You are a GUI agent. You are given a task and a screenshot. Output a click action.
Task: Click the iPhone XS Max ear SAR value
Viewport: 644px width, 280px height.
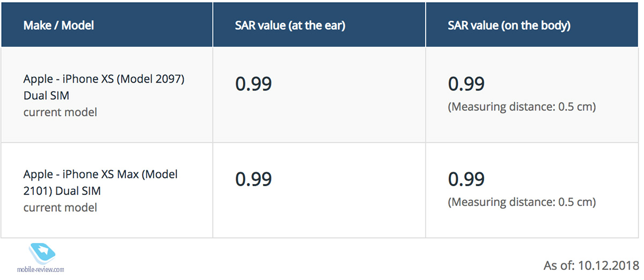(253, 179)
